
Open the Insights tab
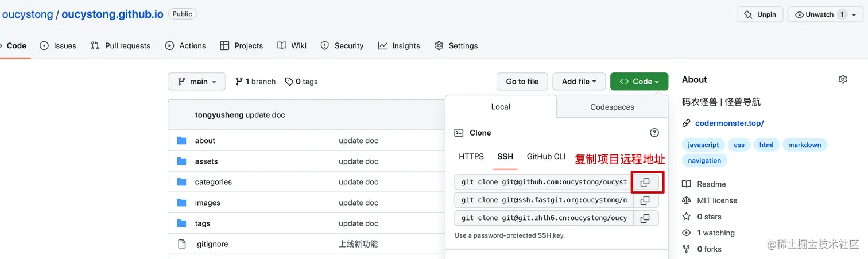[399, 46]
